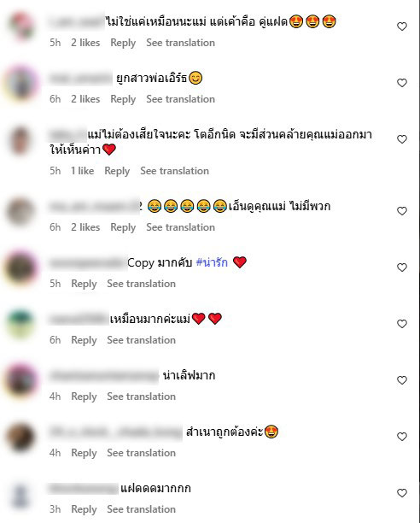Like the เอ็นดูคุณแม่ comment heart
This screenshot has height=523, width=420.
tap(402, 211)
